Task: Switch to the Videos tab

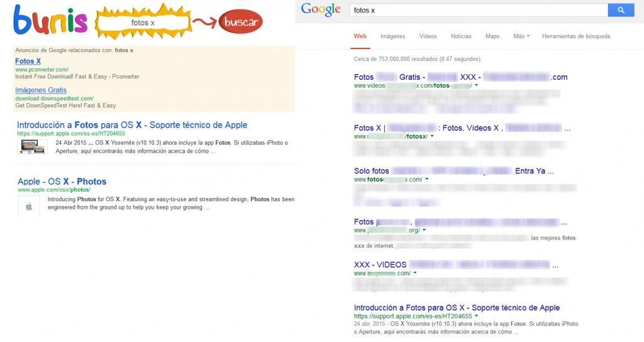Action: (x=428, y=36)
